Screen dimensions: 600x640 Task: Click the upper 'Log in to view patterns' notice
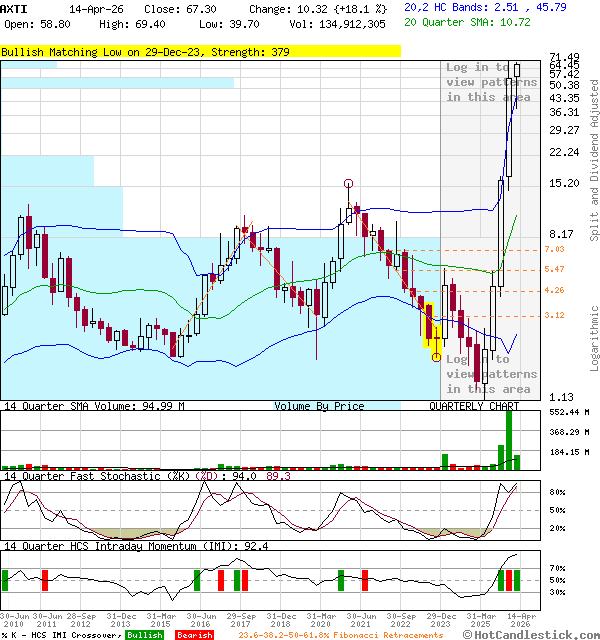tap(490, 82)
